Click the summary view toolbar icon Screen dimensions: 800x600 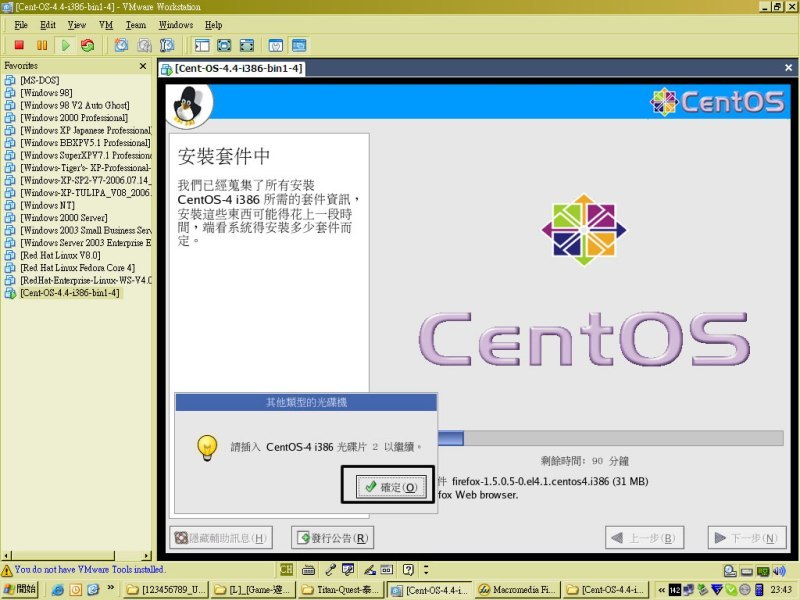276,45
